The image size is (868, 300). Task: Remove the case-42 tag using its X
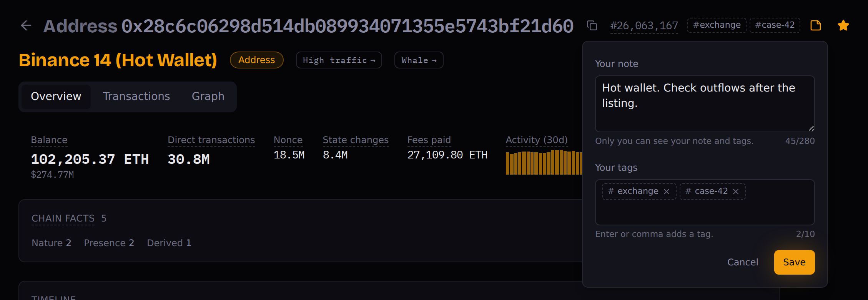(x=736, y=192)
